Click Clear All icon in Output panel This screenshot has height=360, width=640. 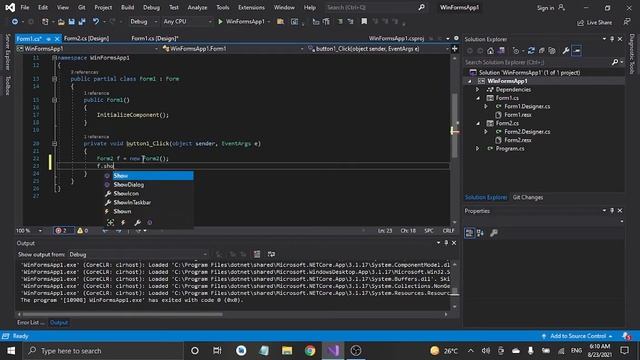[x=257, y=254]
